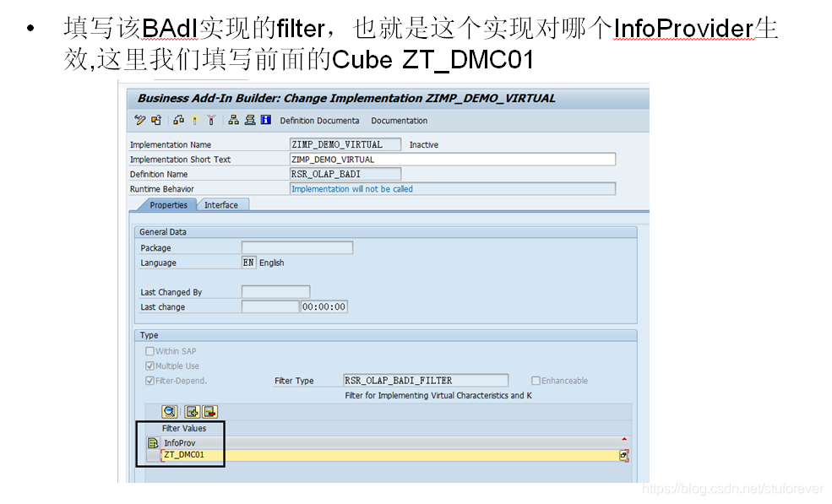Click the Inactive status text
The height and width of the screenshot is (504, 832).
coord(423,145)
